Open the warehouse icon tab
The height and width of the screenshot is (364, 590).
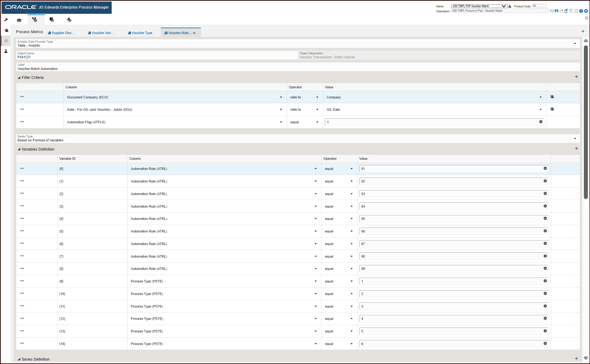(x=19, y=20)
